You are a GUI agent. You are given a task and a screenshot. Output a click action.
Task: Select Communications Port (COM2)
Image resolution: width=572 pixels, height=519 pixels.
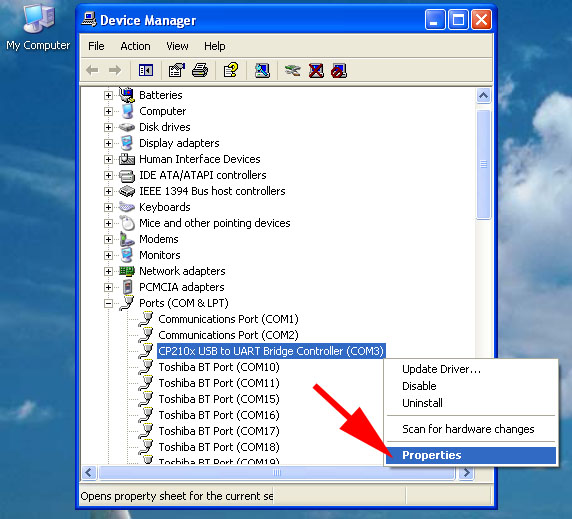coord(228,335)
